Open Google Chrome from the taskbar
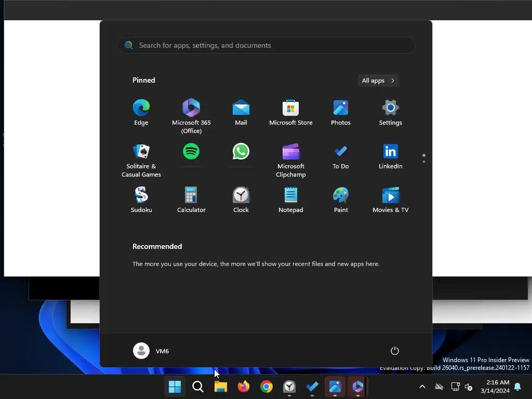Viewport: 532px width, 399px height. point(267,387)
